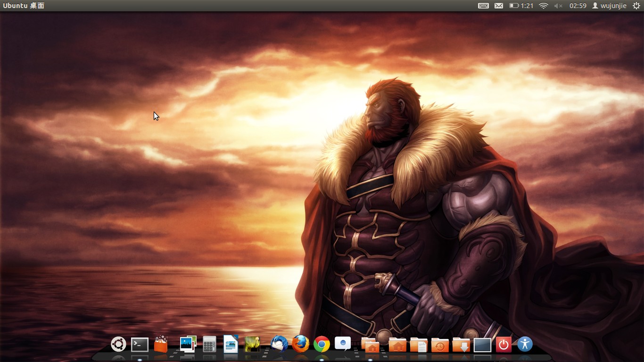Launch Thunderbird mail from the dock
This screenshot has height=362, width=644.
[279, 344]
